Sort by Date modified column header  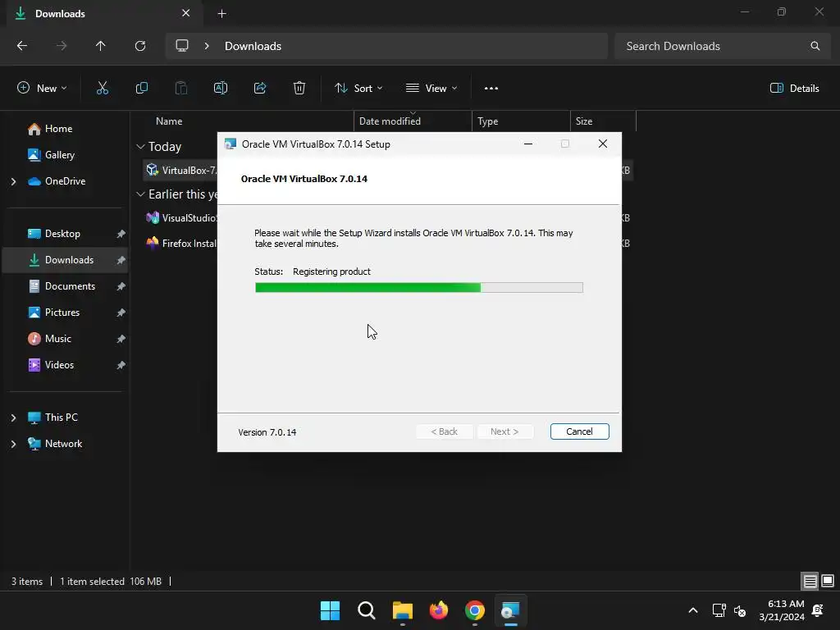click(x=390, y=121)
